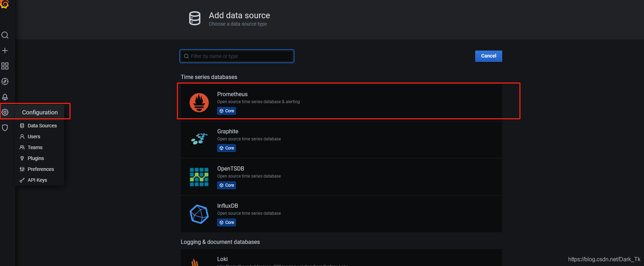Click the Configuration gear icon
This screenshot has height=266, width=644.
5,112
